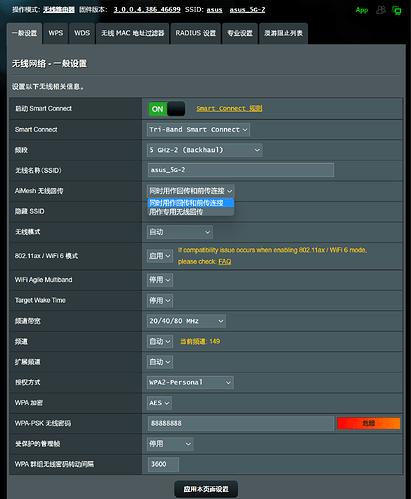Toggle the Smart Connect ON switch

pos(167,109)
